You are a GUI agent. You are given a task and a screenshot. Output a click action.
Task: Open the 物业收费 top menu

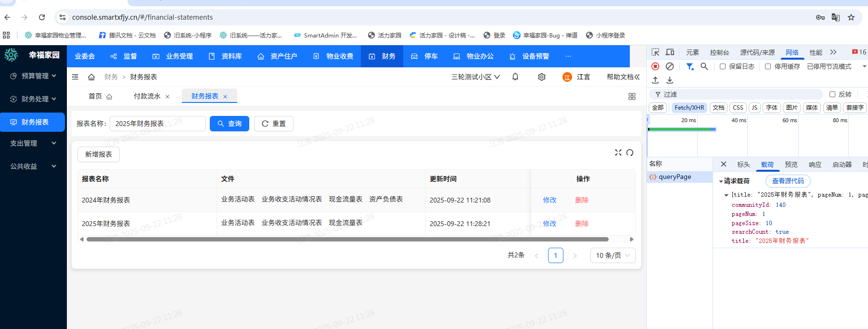333,56
